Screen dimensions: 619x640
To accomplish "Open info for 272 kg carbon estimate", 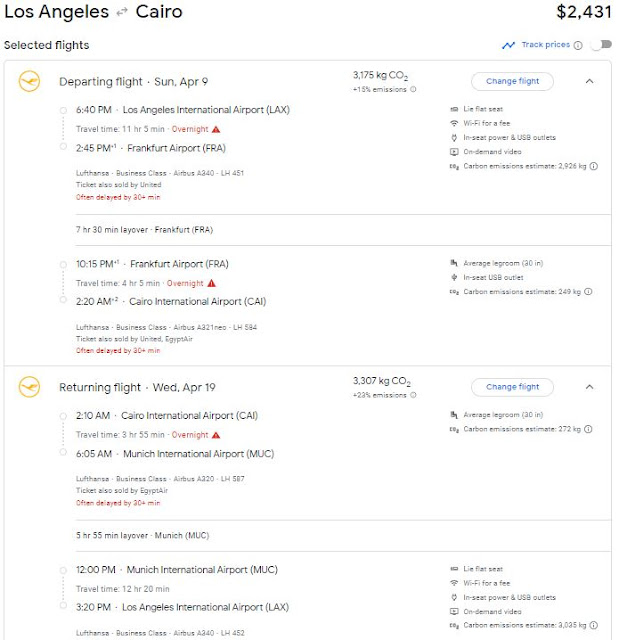I will (588, 428).
